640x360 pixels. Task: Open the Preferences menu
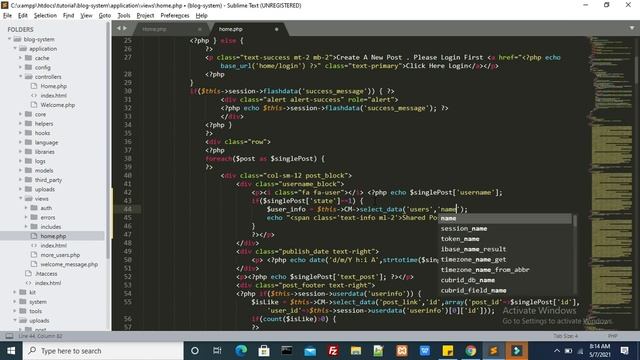[x=175, y=16]
